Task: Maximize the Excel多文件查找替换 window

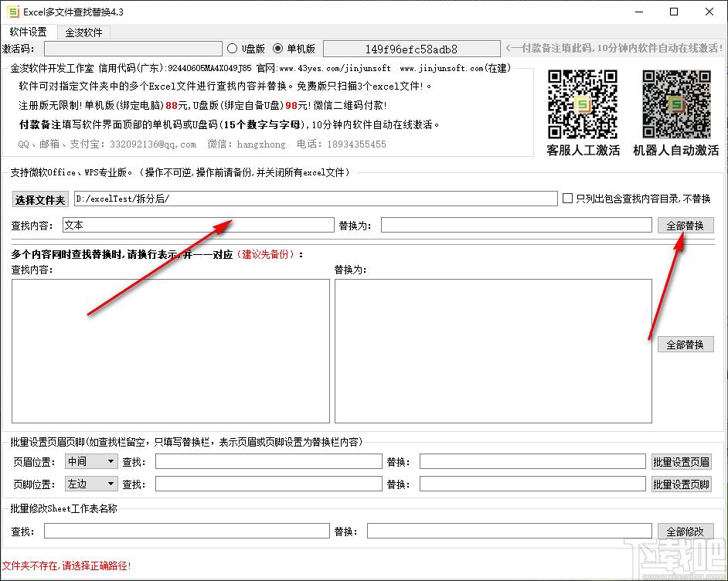Action: coord(674,12)
